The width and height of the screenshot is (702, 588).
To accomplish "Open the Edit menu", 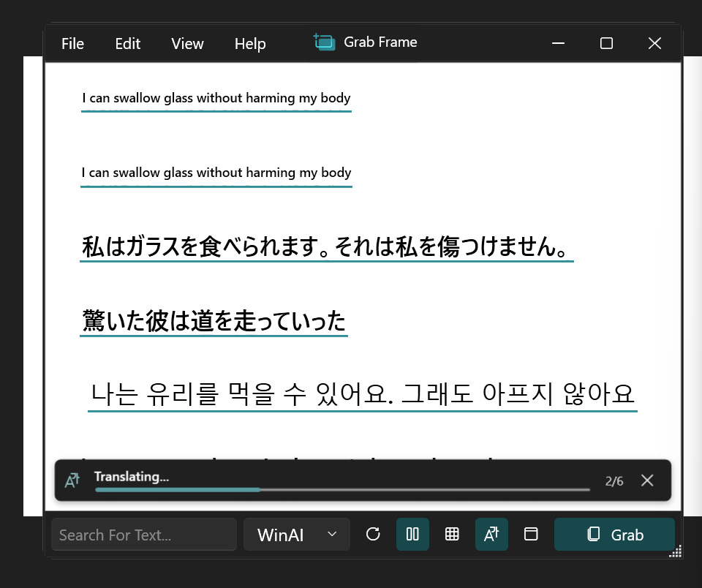I will pos(128,44).
